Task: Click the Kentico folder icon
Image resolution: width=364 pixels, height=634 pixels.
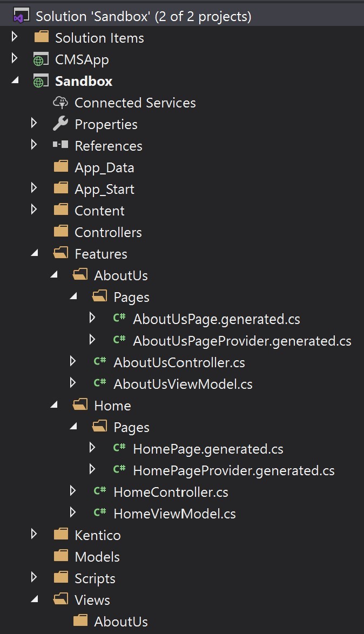Action: 60,535
